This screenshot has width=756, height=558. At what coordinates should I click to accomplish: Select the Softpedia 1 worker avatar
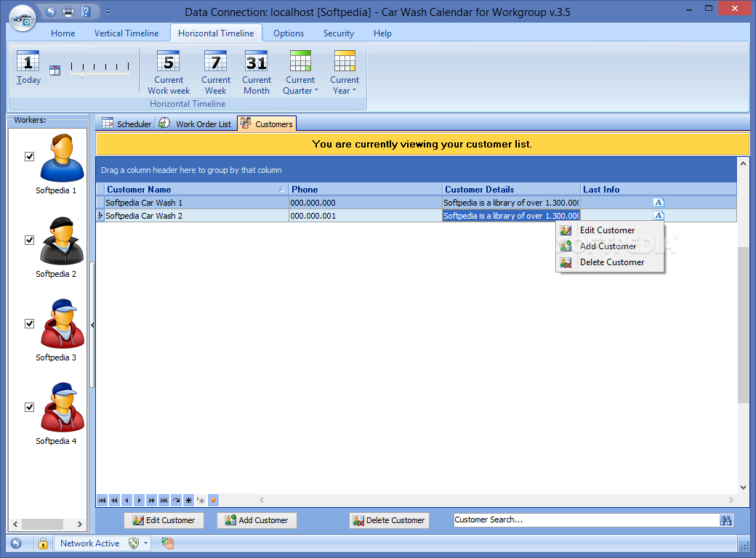tap(63, 158)
